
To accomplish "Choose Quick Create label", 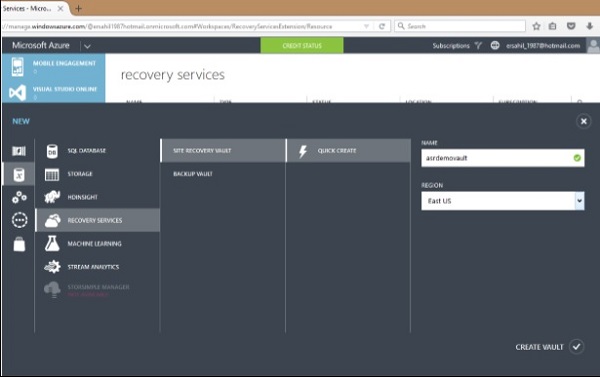I will coord(337,151).
